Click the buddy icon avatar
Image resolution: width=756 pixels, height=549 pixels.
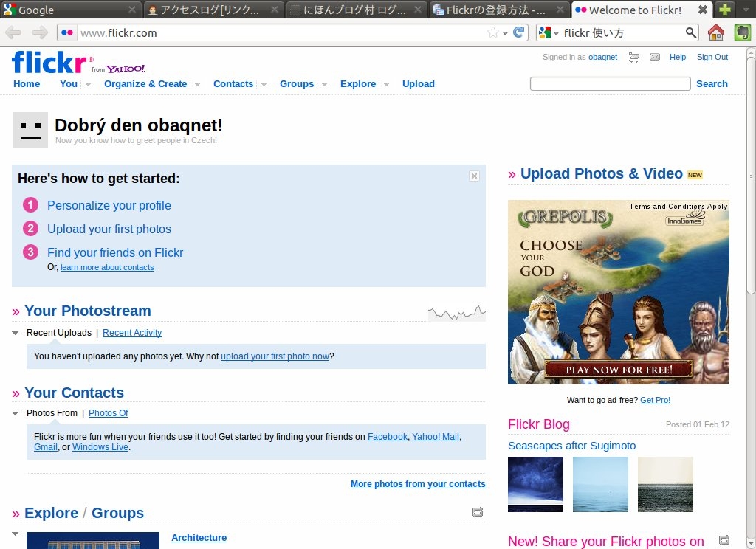click(x=30, y=130)
